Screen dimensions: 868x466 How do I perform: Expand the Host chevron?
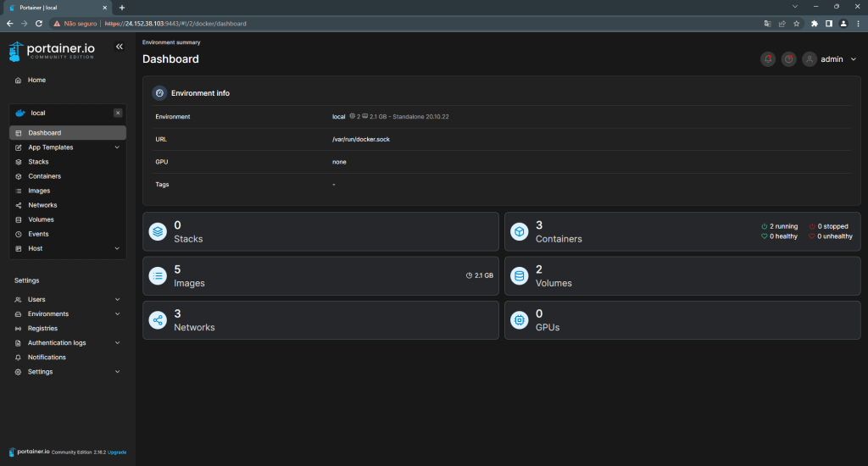(x=117, y=248)
